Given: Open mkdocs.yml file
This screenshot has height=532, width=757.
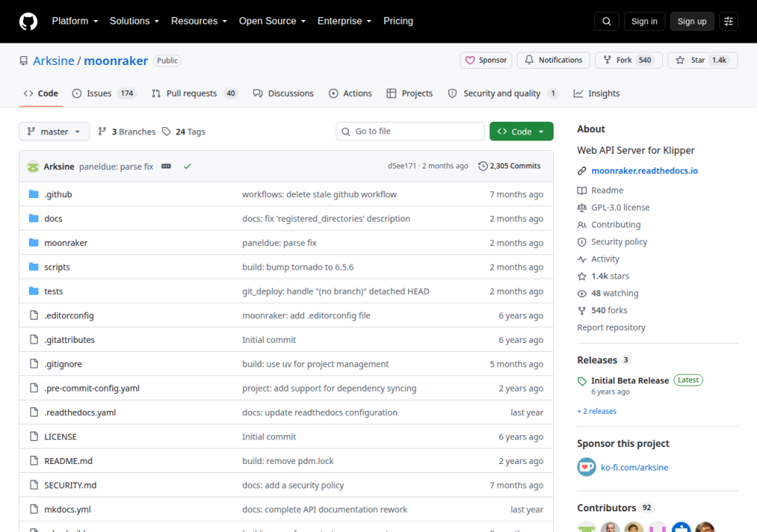Looking at the screenshot, I should (x=67, y=509).
